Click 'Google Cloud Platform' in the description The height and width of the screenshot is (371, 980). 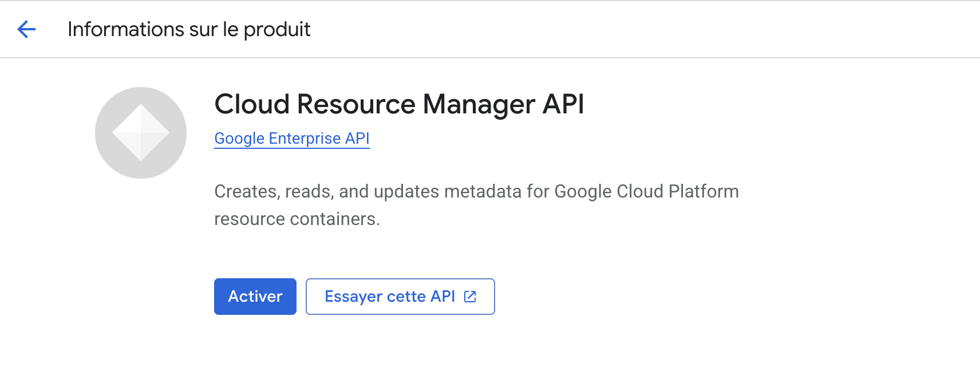point(646,191)
